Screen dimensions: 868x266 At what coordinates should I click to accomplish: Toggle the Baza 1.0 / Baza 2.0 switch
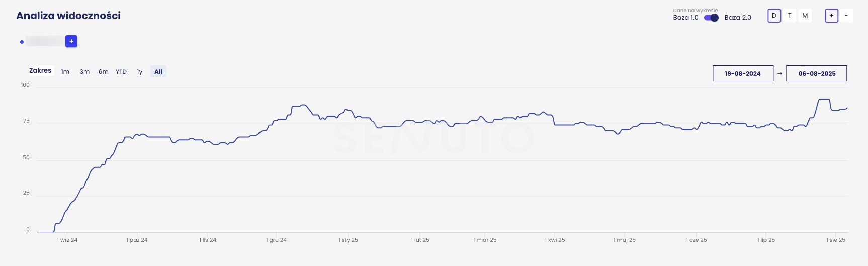[711, 18]
